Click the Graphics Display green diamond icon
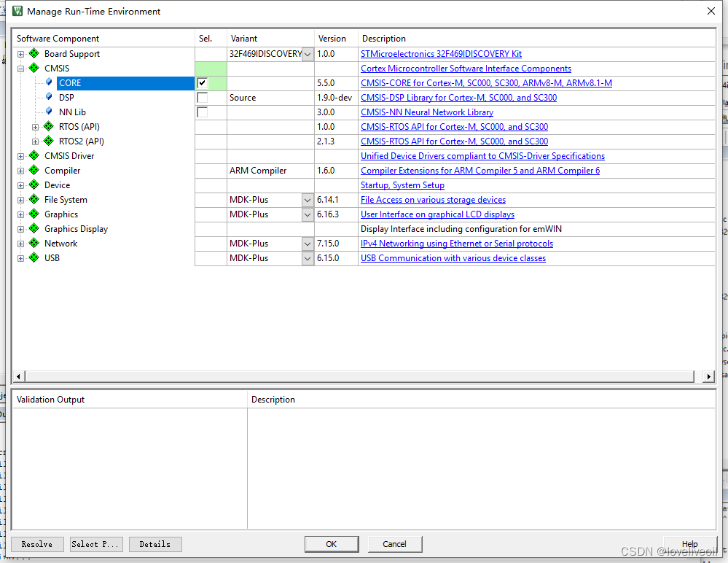The height and width of the screenshot is (563, 728). point(34,228)
